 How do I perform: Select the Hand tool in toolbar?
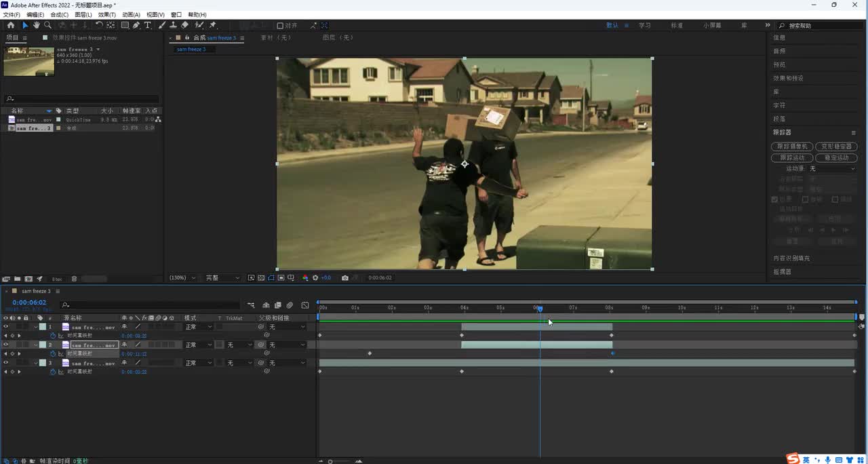point(37,25)
